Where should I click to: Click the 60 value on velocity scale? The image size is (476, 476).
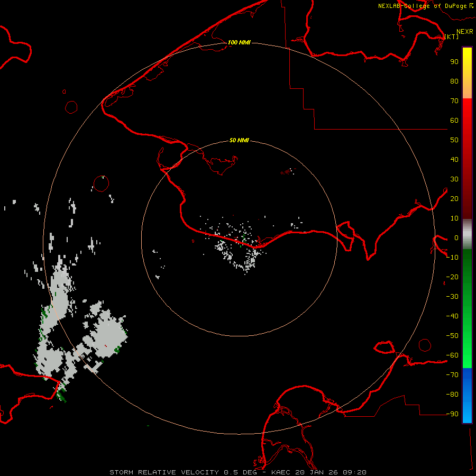coord(454,120)
